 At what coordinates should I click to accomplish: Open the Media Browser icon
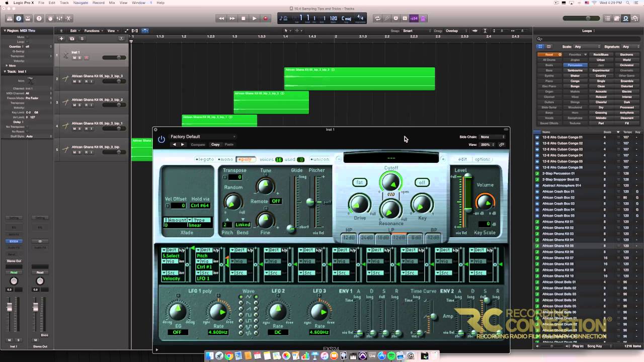635,19
